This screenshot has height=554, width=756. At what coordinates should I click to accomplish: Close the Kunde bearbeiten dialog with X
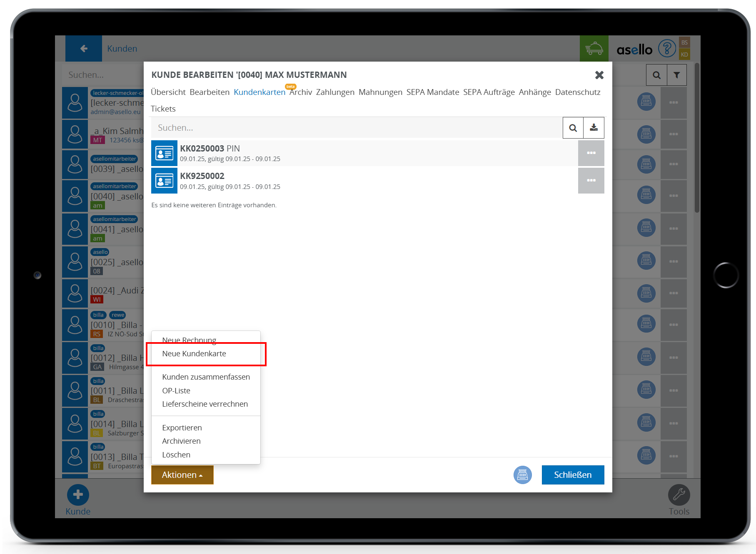click(599, 75)
